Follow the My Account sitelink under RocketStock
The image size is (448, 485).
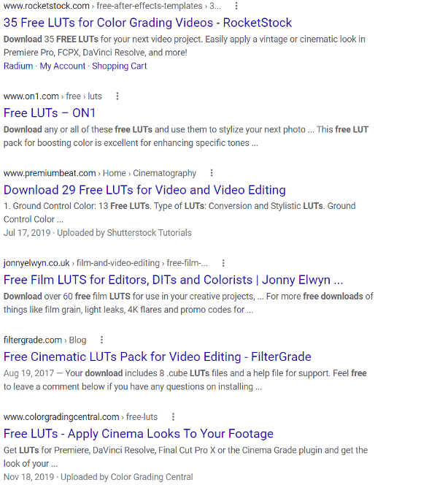pos(63,66)
